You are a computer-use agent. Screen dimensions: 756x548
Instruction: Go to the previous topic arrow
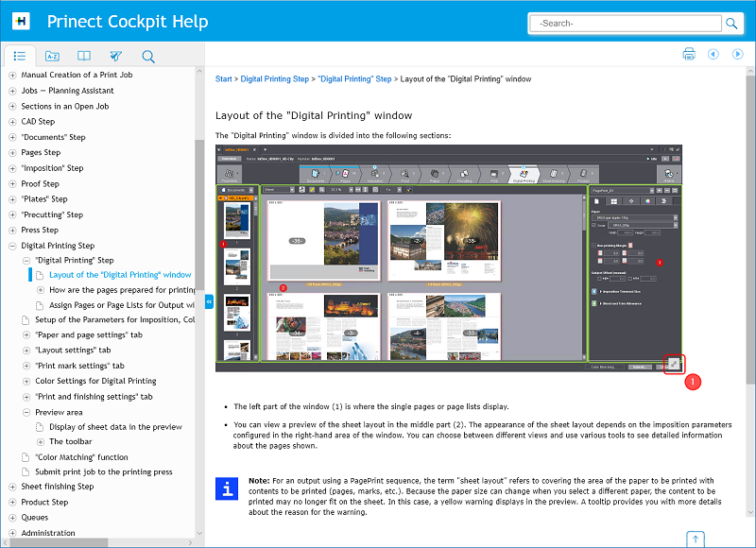(x=713, y=54)
